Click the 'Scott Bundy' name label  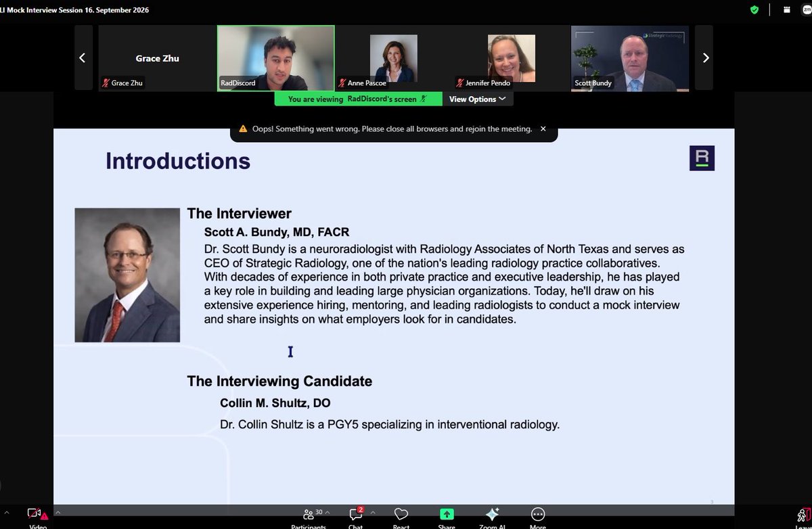tap(593, 83)
